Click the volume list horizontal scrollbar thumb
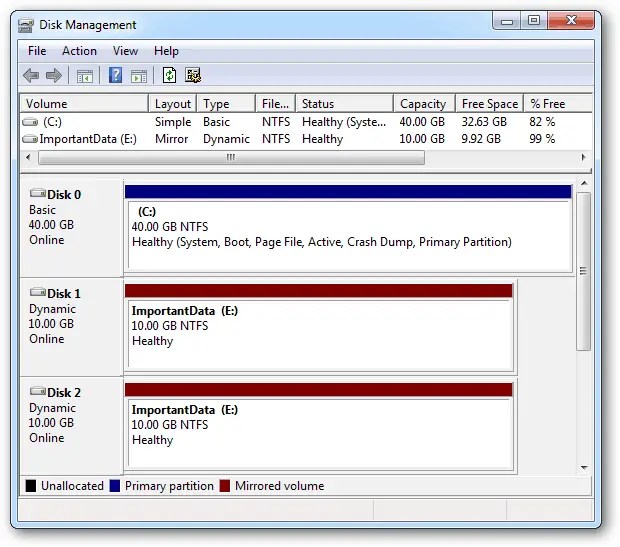Image resolution: width=620 pixels, height=547 pixels. pyautogui.click(x=231, y=158)
